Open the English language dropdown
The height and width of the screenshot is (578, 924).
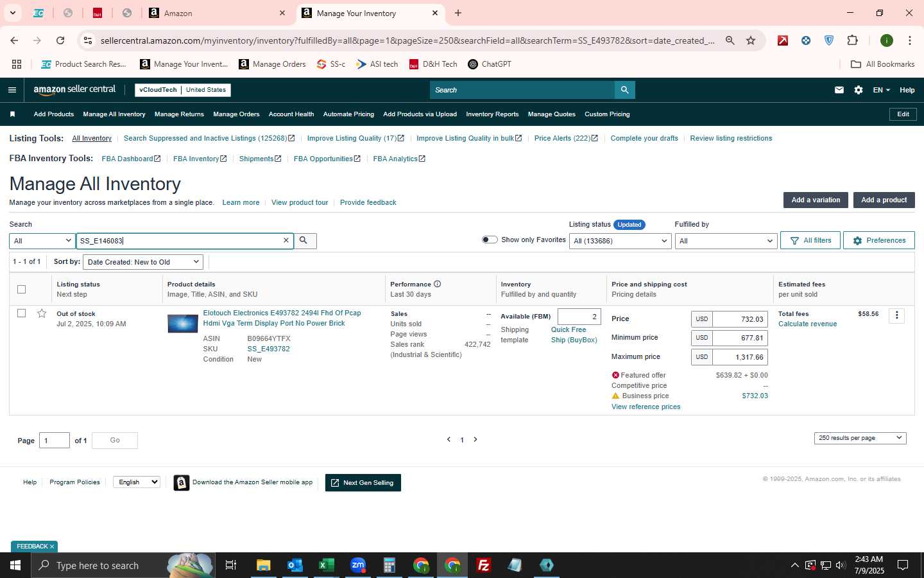pyautogui.click(x=137, y=482)
